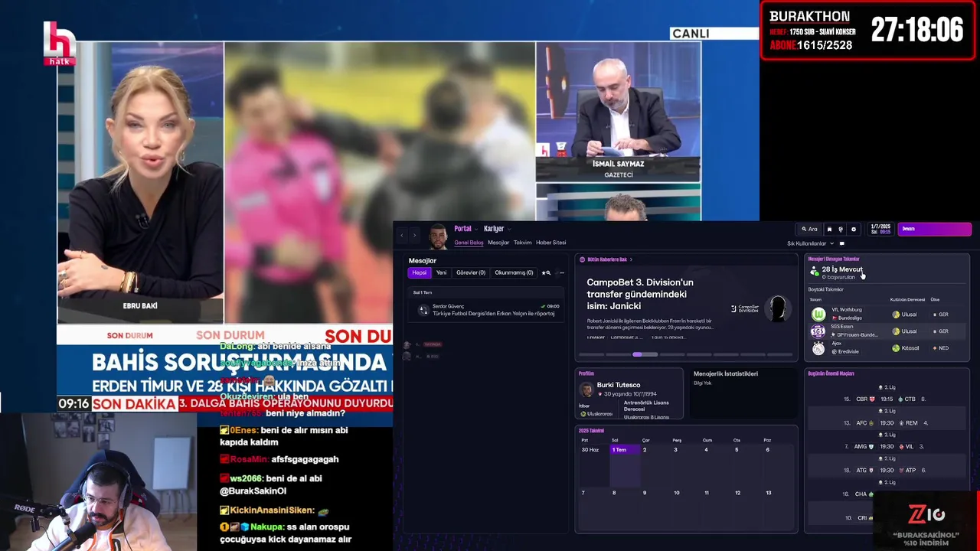This screenshot has width=980, height=551.
Task: Click the job vacancies person icon
Action: pos(815,271)
